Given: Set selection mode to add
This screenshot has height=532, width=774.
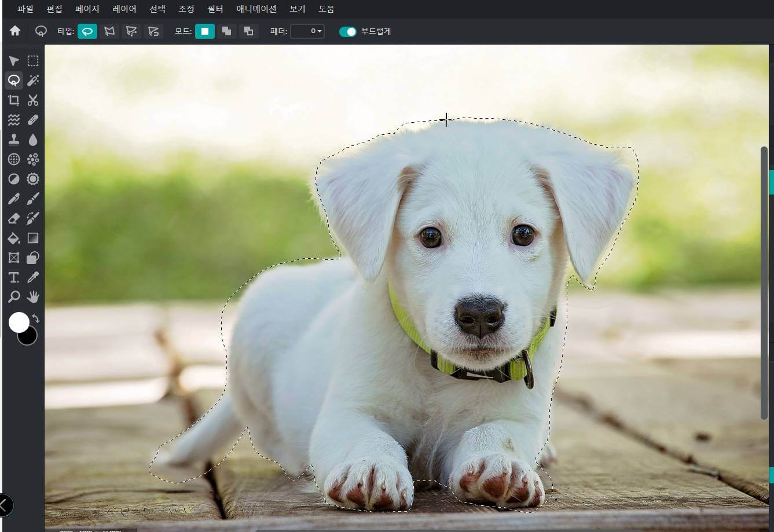Looking at the screenshot, I should (227, 31).
